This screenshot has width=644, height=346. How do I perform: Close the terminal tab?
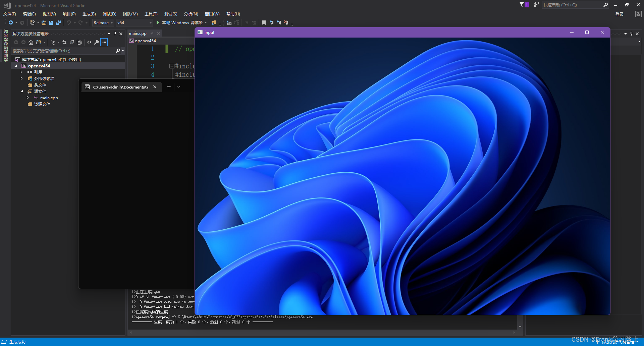pos(155,87)
